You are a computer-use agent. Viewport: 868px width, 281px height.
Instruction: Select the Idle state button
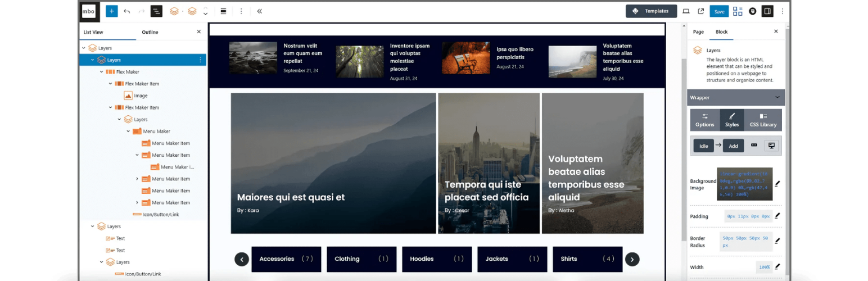tap(703, 146)
